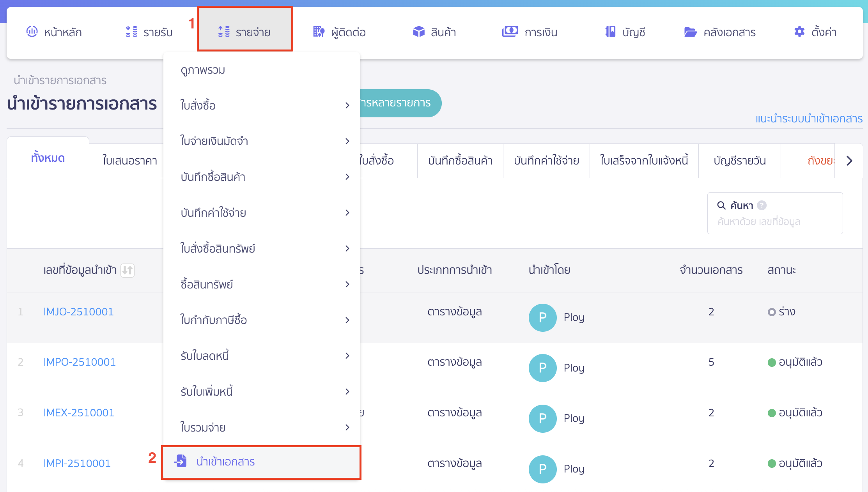
Task: Click the นำเข้าเอกสาร import icon in the menu
Action: tap(181, 462)
